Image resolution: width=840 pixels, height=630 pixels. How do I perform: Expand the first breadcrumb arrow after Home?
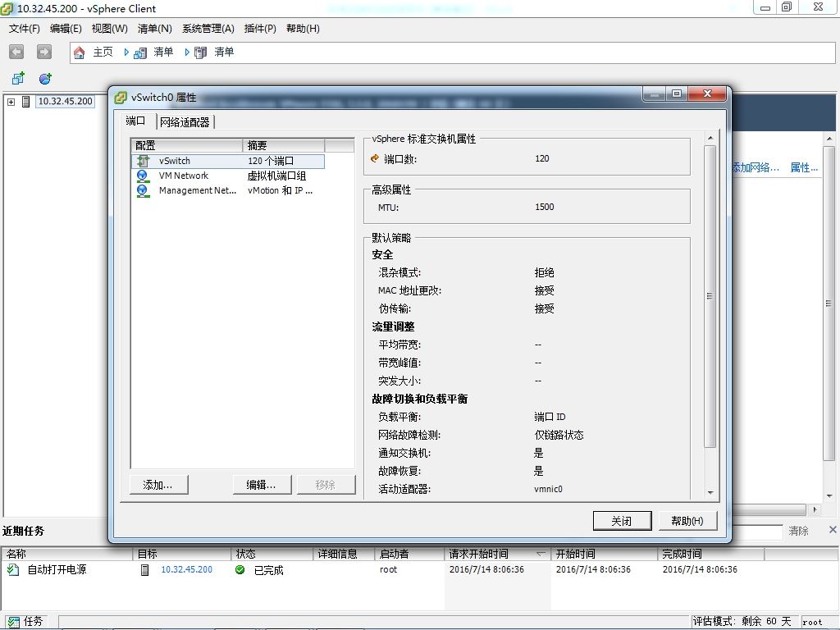click(x=126, y=52)
